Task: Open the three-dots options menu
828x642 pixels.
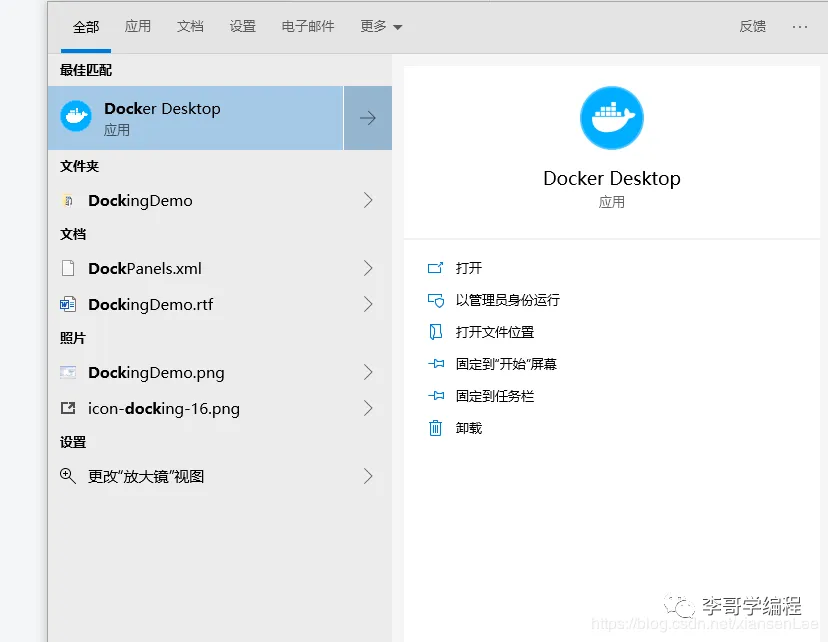Action: 799,26
